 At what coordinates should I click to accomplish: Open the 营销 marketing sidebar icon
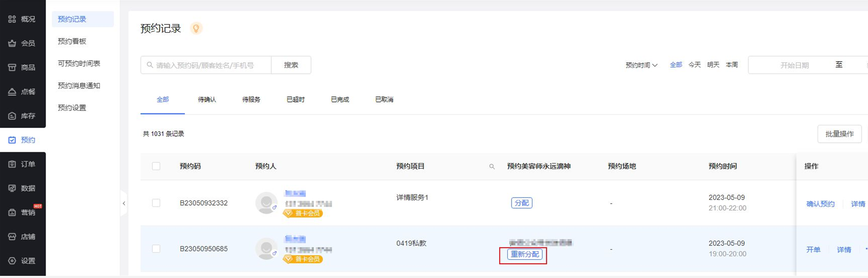12,212
